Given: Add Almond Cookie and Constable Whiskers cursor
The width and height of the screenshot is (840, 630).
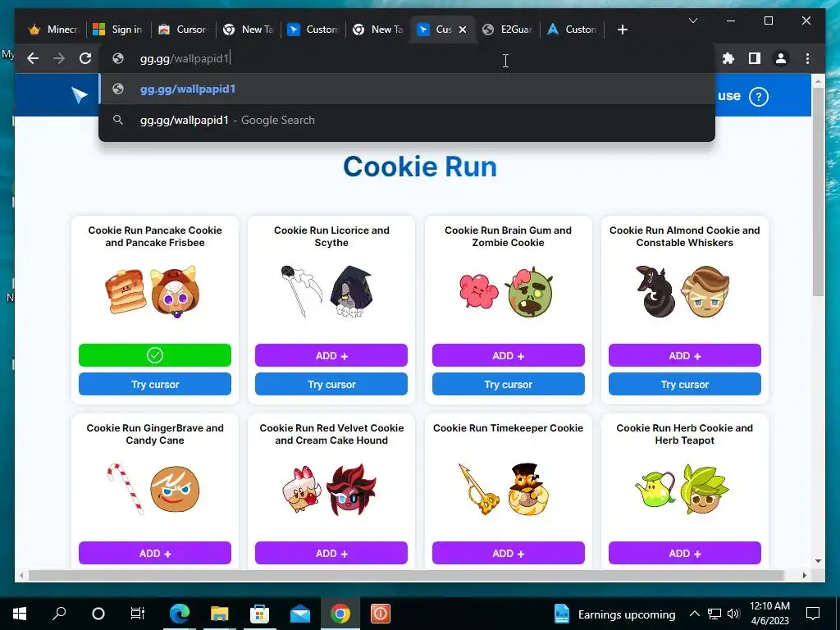Looking at the screenshot, I should [685, 355].
